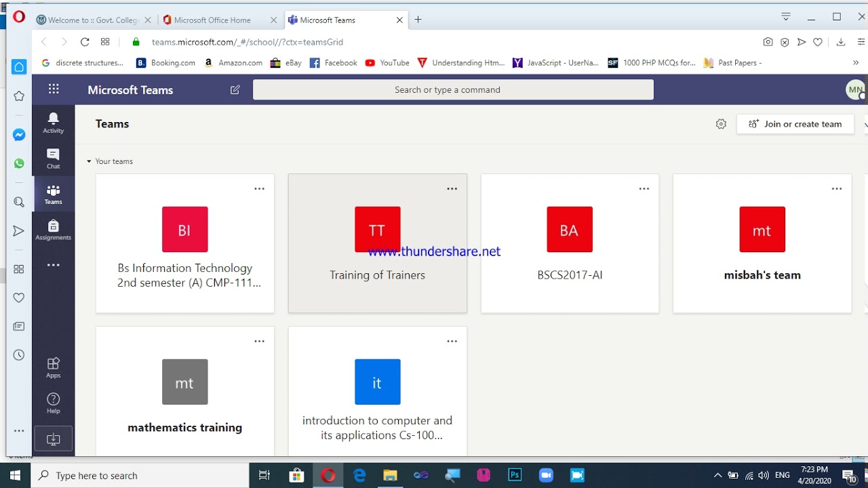Viewport: 868px width, 488px height.
Task: Open Photoshop from the taskbar
Action: (515, 475)
